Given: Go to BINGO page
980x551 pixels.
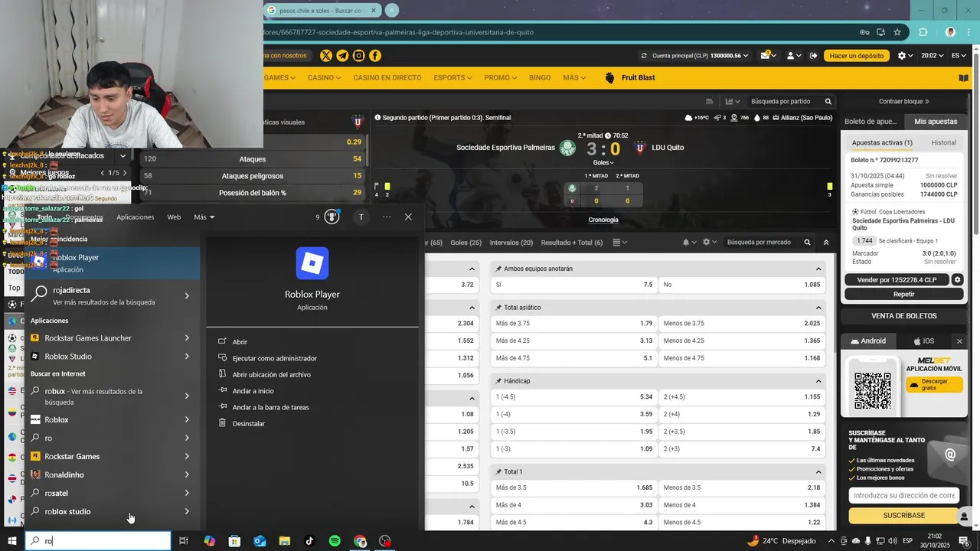Looking at the screenshot, I should [x=540, y=77].
